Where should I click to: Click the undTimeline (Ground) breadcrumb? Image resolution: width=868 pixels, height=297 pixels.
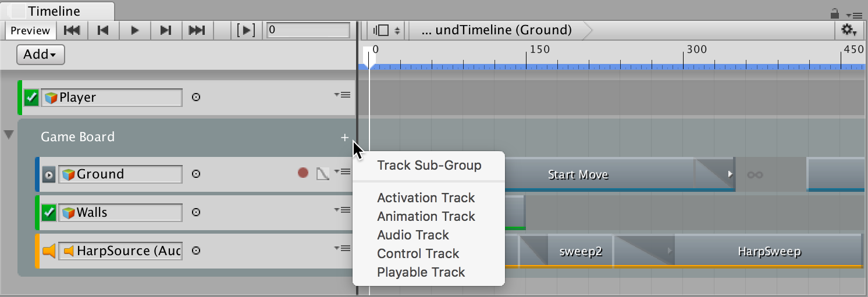coord(496,30)
